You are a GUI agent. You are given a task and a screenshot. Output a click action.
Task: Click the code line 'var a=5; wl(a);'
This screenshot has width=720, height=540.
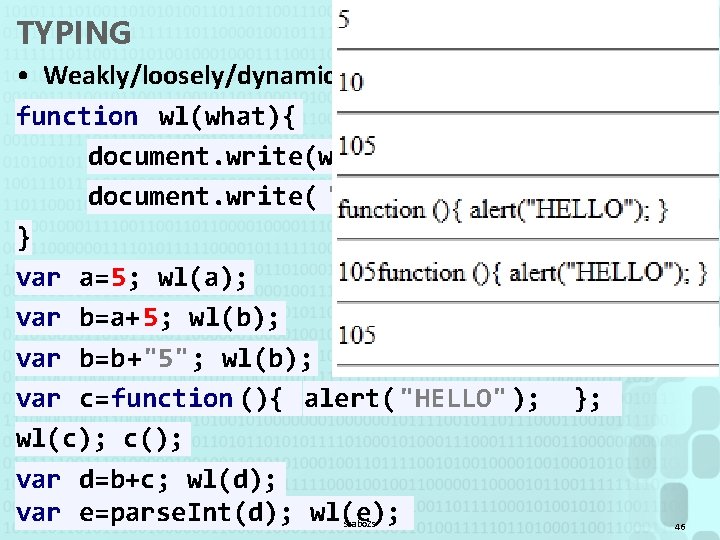[132, 278]
